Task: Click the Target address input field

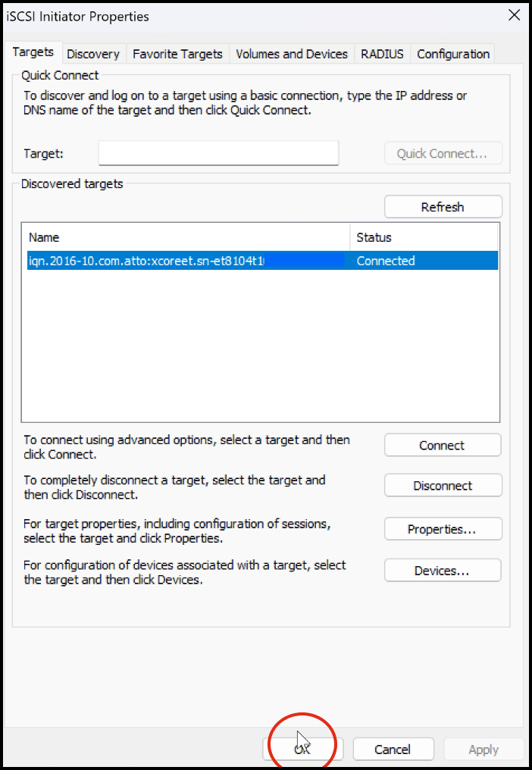Action: click(x=218, y=153)
